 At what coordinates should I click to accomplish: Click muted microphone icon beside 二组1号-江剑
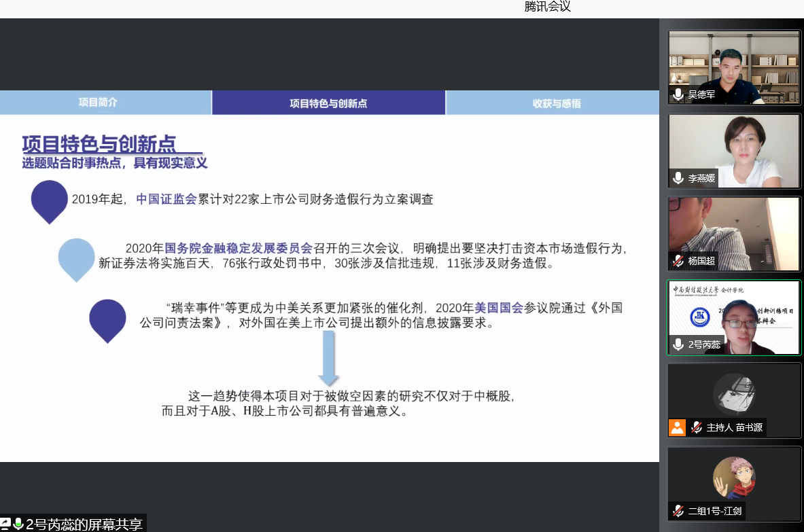coord(678,511)
